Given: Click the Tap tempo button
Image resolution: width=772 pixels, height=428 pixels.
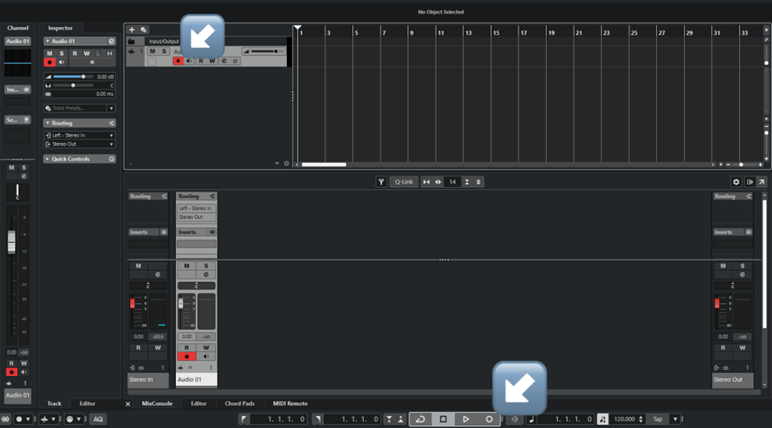Looking at the screenshot, I should (x=657, y=419).
